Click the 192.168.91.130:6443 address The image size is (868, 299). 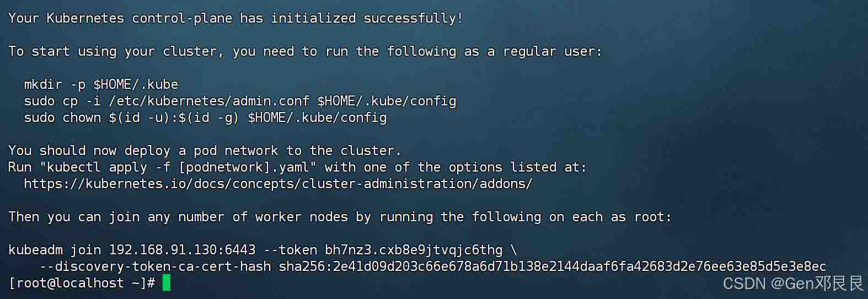tap(182, 250)
